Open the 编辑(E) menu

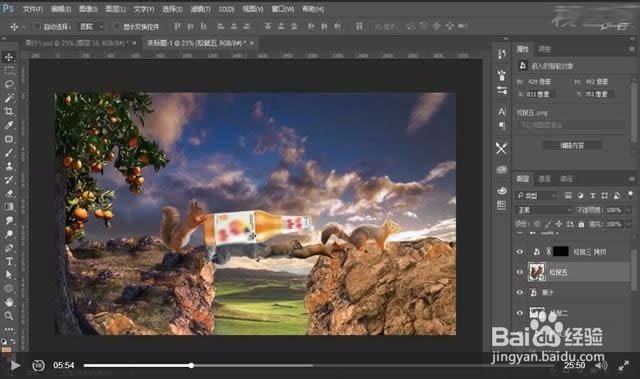60,9
